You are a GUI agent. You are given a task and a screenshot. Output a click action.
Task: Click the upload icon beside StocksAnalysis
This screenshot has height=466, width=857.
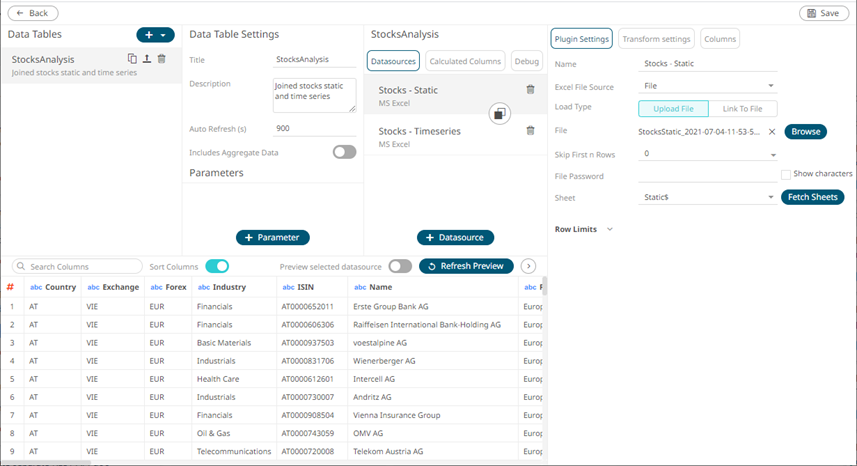click(146, 59)
